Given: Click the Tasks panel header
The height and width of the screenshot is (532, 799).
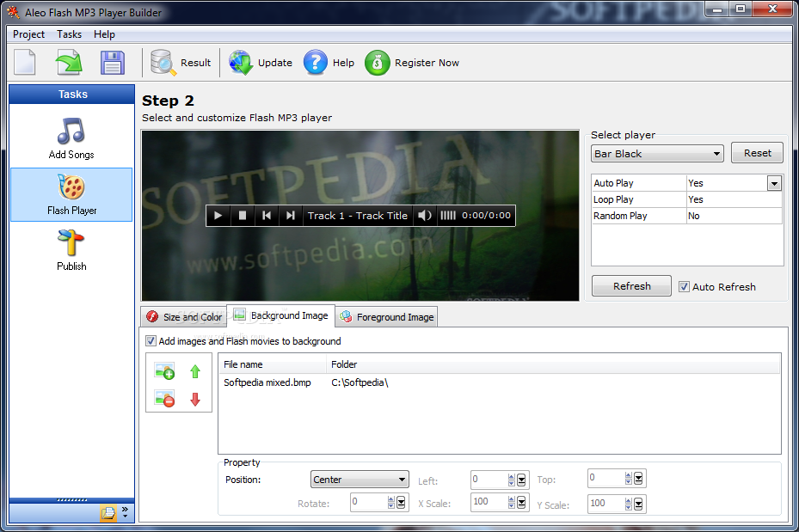Looking at the screenshot, I should pos(72,95).
